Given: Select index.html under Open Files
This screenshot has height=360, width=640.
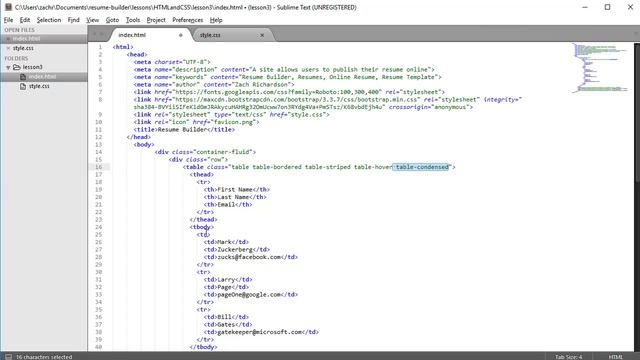Looking at the screenshot, I should 27,38.
